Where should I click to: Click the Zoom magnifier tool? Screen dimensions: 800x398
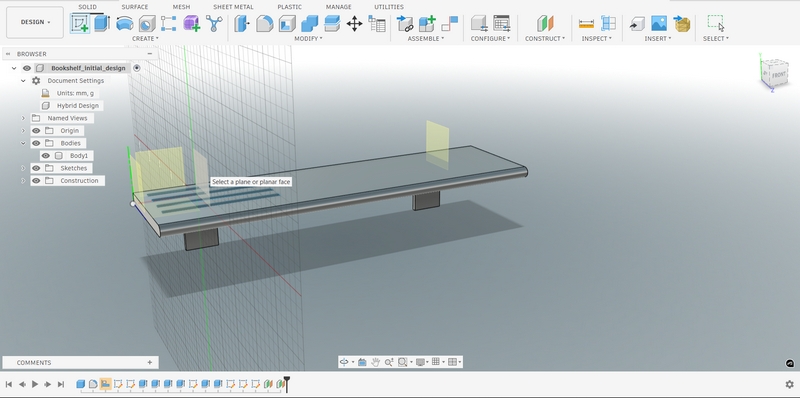pyautogui.click(x=389, y=362)
